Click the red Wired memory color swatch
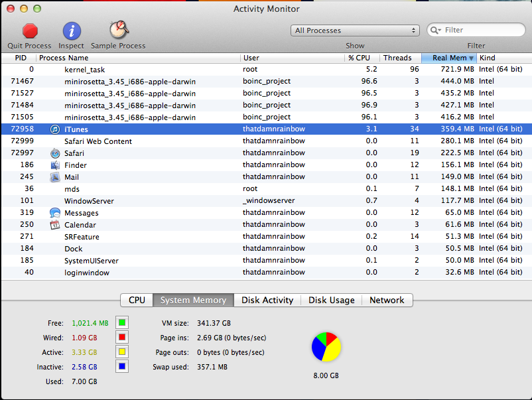Screen dimensions: 532x400 point(122,337)
